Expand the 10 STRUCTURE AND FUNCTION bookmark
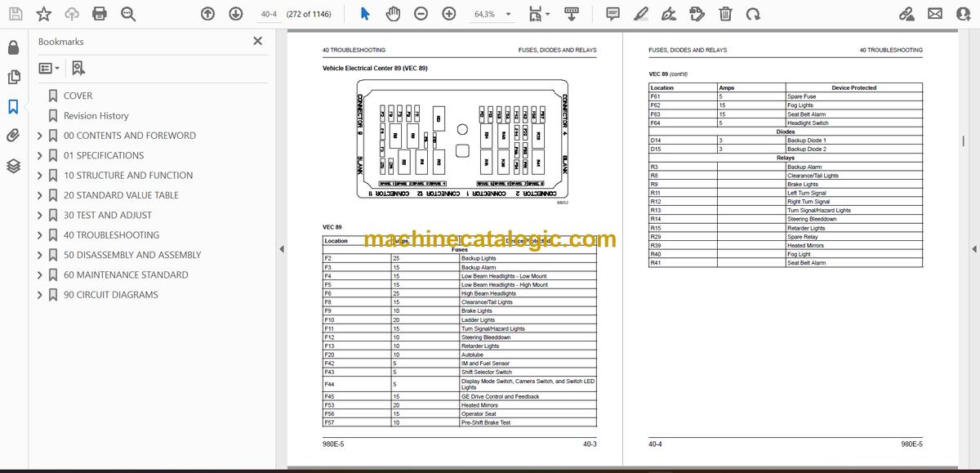 click(40, 176)
